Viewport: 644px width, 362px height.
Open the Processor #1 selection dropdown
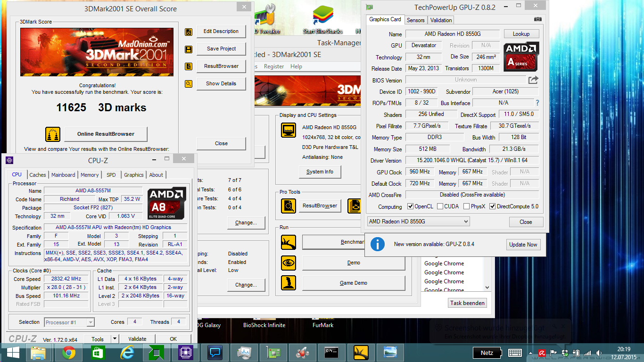point(70,322)
